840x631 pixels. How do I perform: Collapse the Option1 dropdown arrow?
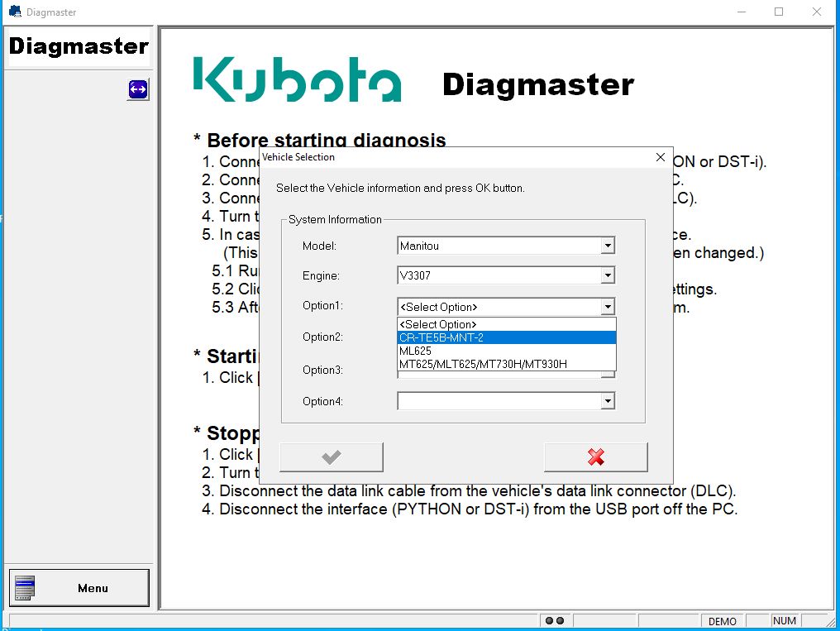click(608, 307)
